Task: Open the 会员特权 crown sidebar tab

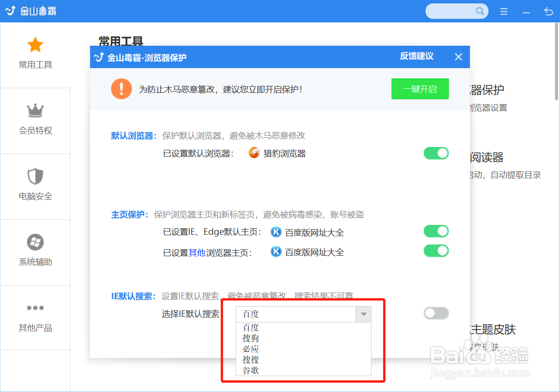Action: pos(35,121)
